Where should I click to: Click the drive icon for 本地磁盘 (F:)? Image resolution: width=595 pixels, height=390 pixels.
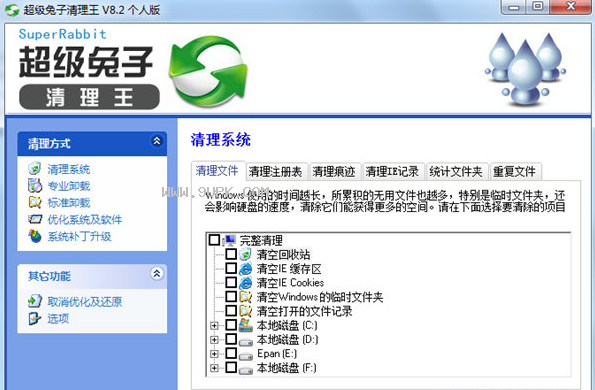pos(246,370)
